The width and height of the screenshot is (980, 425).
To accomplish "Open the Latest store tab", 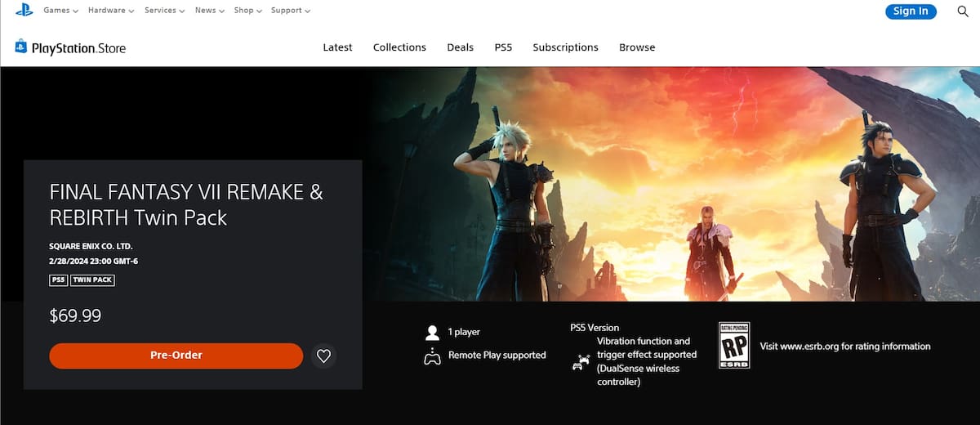I will (x=337, y=47).
